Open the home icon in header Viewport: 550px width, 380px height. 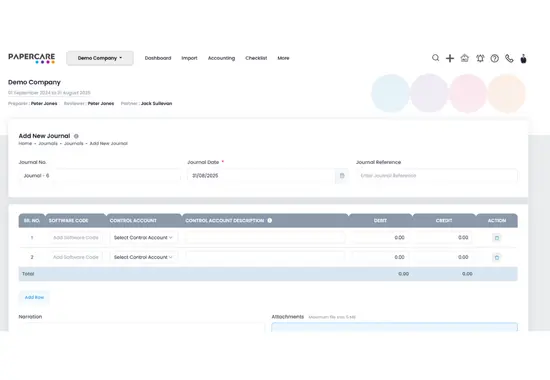tap(465, 58)
